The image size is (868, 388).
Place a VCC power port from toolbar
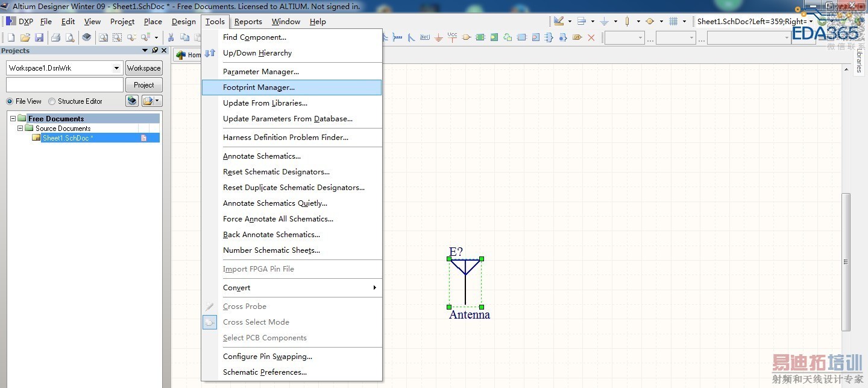pos(452,37)
